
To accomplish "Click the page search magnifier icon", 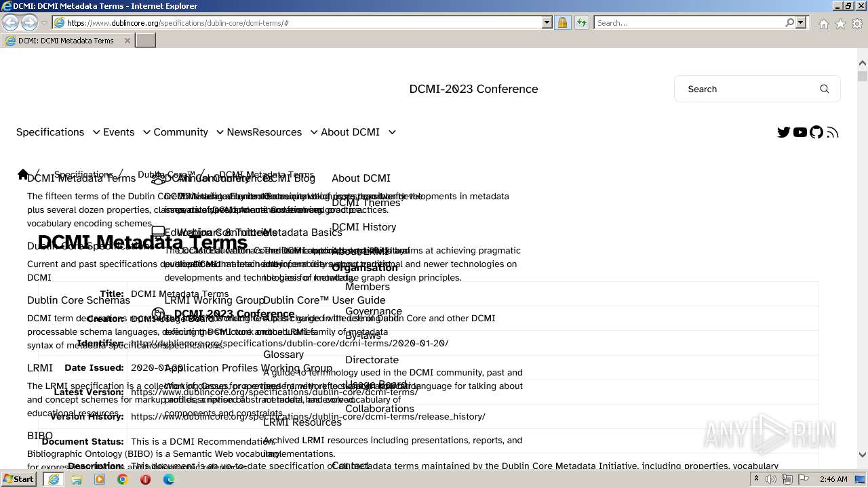I will [x=825, y=89].
